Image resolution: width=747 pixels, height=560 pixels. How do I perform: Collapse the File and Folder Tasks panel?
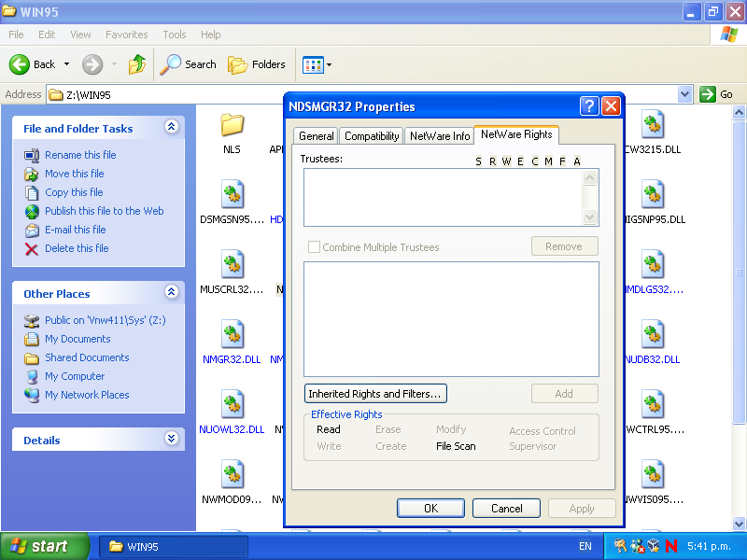(172, 127)
